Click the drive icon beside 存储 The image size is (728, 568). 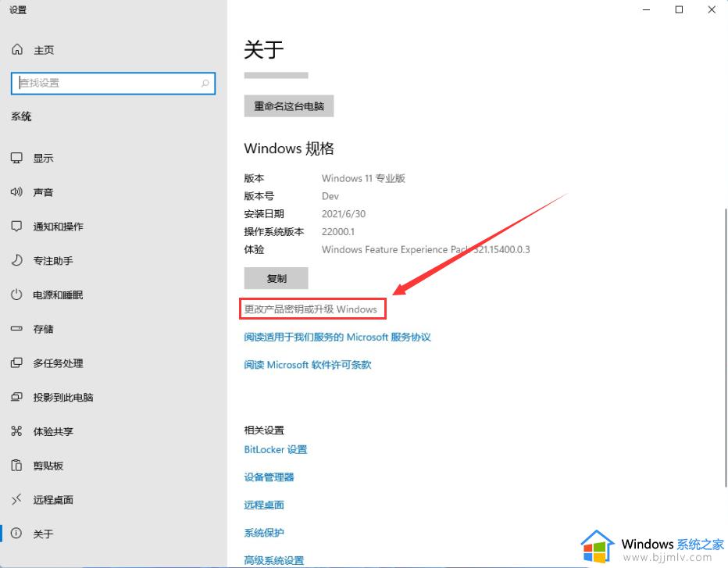[x=16, y=328]
